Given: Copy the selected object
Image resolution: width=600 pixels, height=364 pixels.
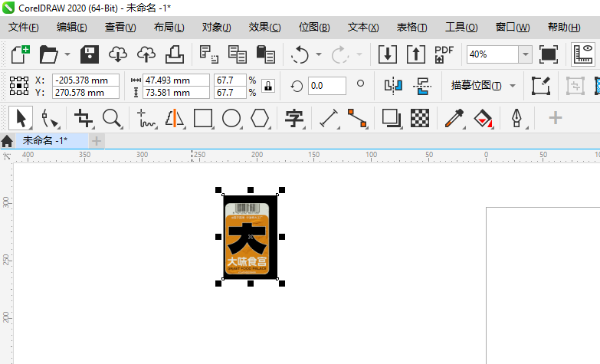Looking at the screenshot, I should (x=238, y=54).
